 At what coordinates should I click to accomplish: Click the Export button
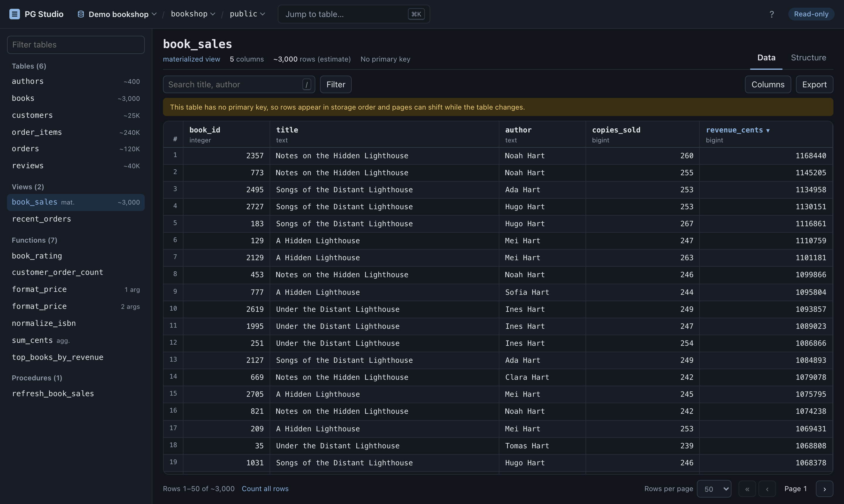(814, 84)
